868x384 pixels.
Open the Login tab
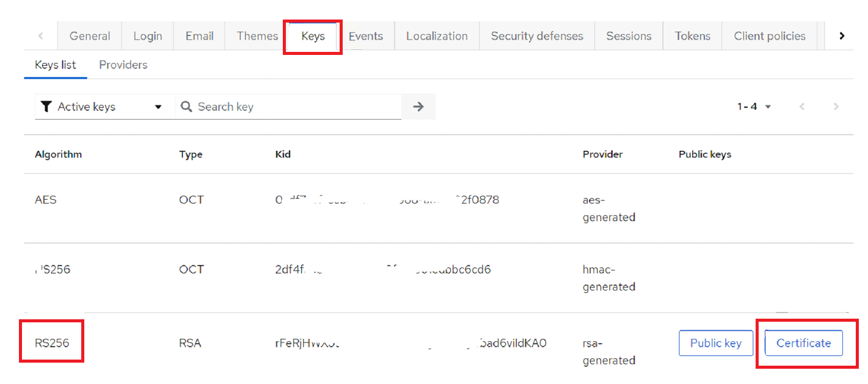click(148, 36)
